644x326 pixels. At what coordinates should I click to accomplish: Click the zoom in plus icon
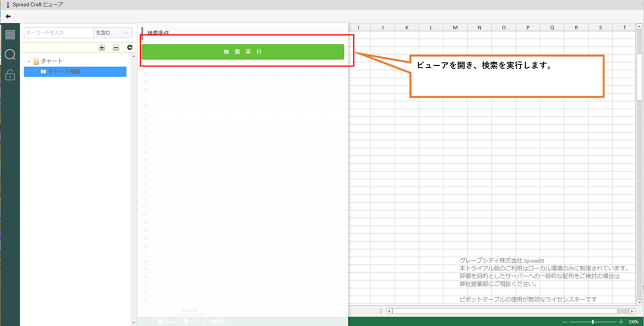pos(621,322)
